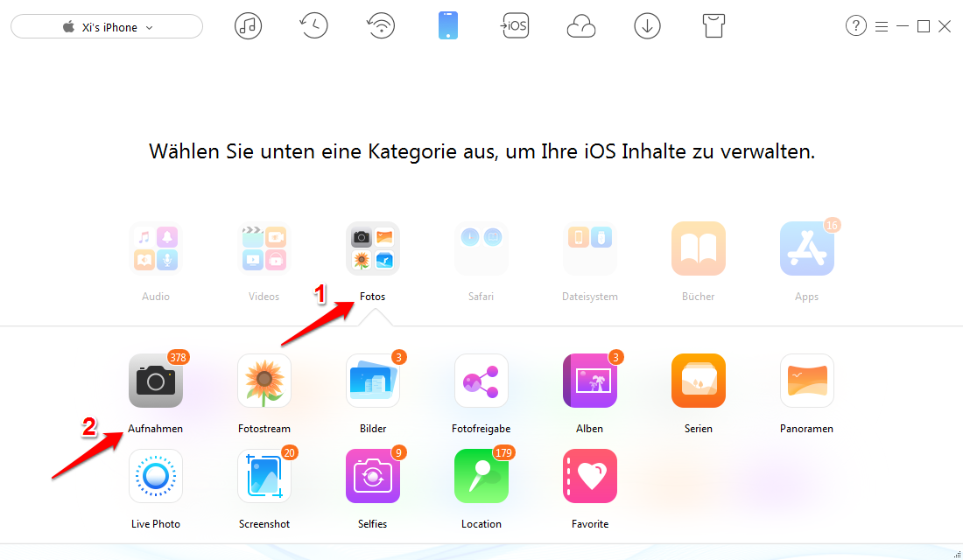
Task: Open the help question mark icon
Action: (856, 25)
